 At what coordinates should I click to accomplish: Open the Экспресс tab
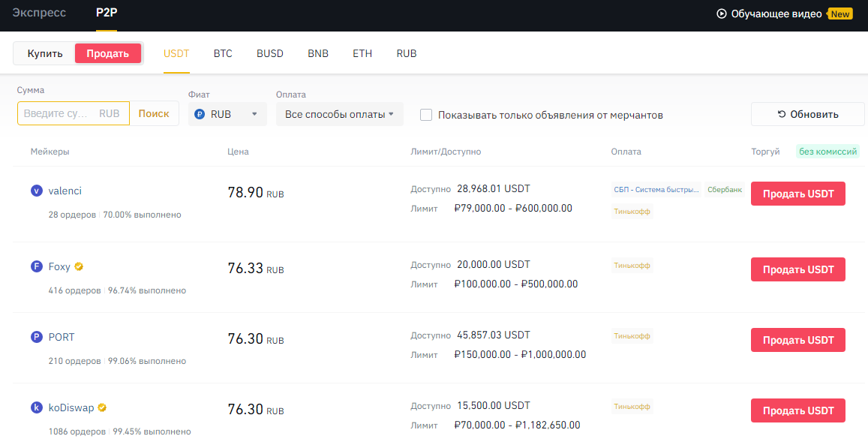pyautogui.click(x=39, y=14)
